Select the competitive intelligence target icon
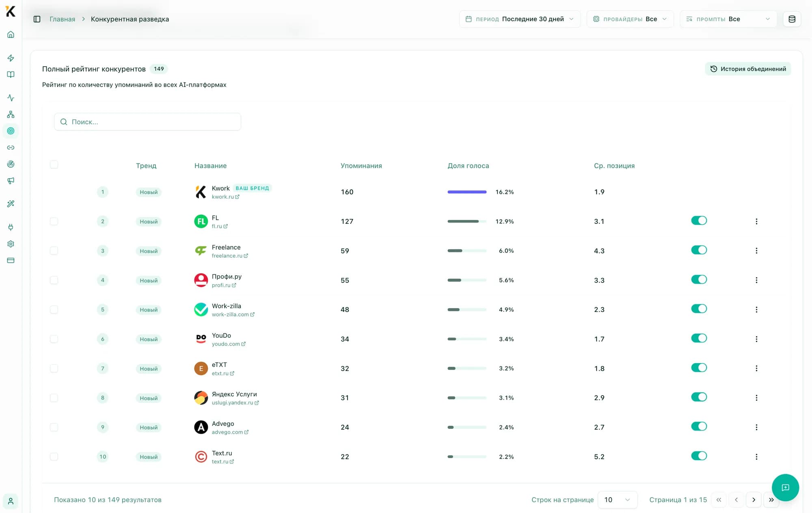 pyautogui.click(x=11, y=131)
